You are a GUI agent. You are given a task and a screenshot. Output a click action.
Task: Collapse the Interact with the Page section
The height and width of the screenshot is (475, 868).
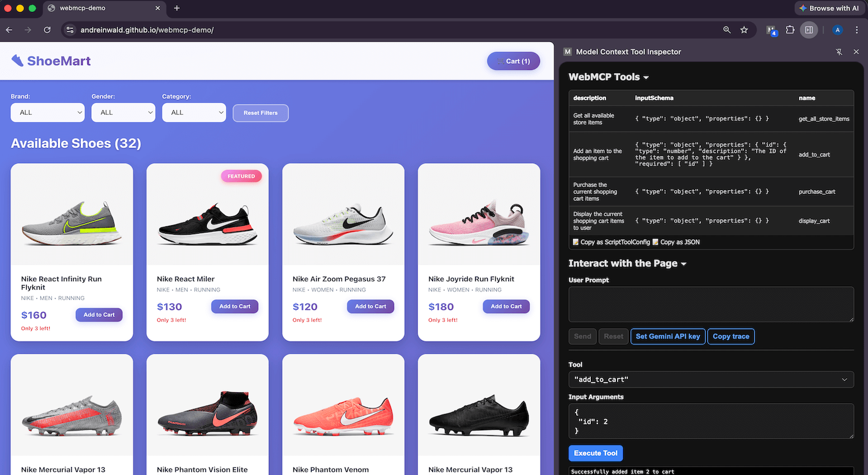pos(627,264)
